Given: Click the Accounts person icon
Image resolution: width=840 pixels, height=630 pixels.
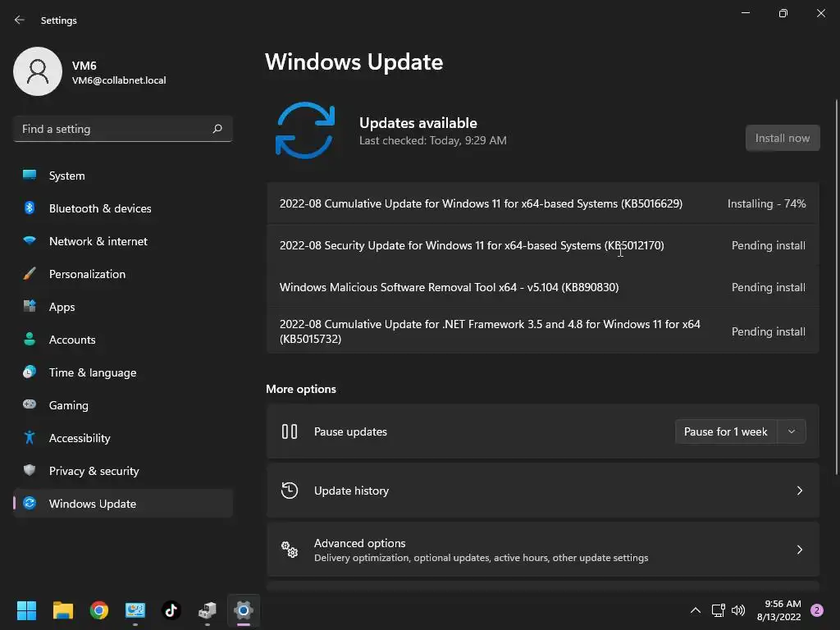Looking at the screenshot, I should coord(30,339).
